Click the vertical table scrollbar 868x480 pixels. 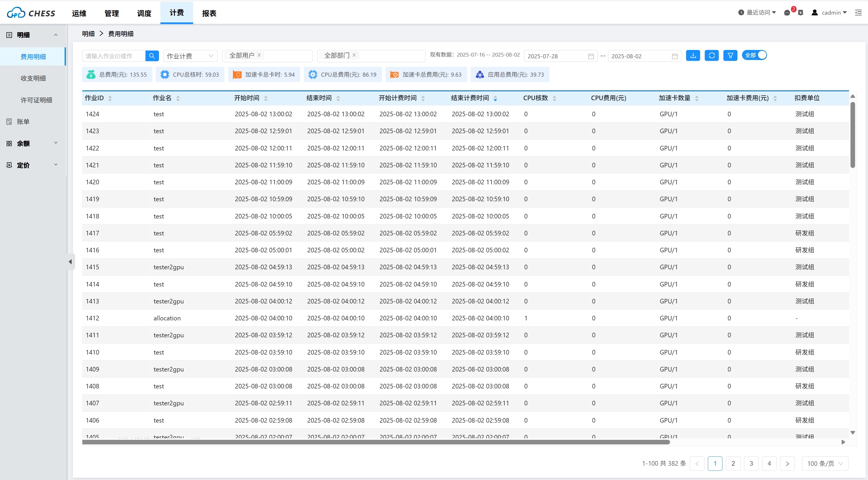(853, 135)
